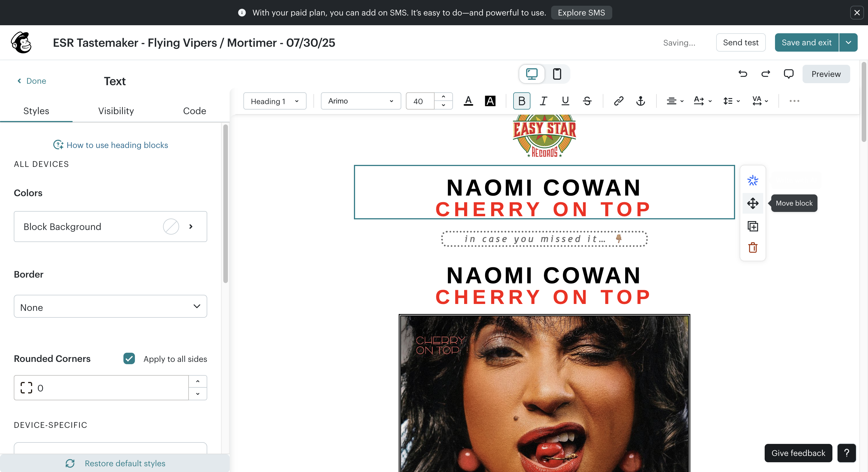The height and width of the screenshot is (472, 868).
Task: Click the AI assistant sparkle icon
Action: [752, 180]
